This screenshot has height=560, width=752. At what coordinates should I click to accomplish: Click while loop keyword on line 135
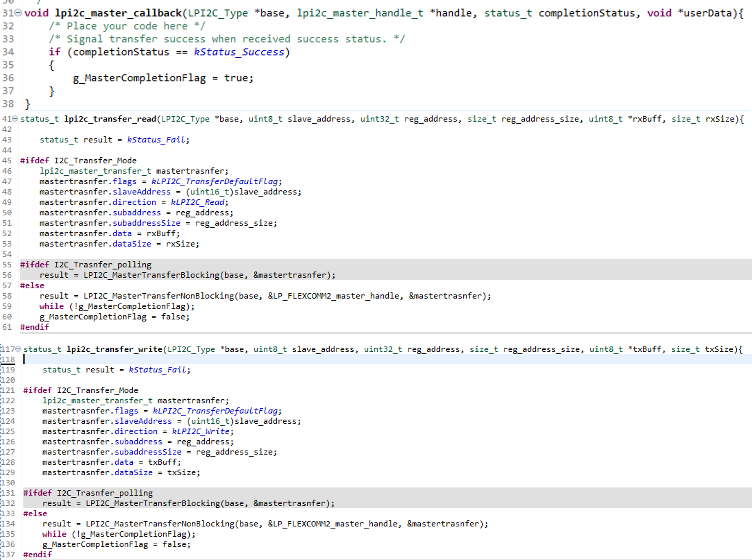pos(54,534)
